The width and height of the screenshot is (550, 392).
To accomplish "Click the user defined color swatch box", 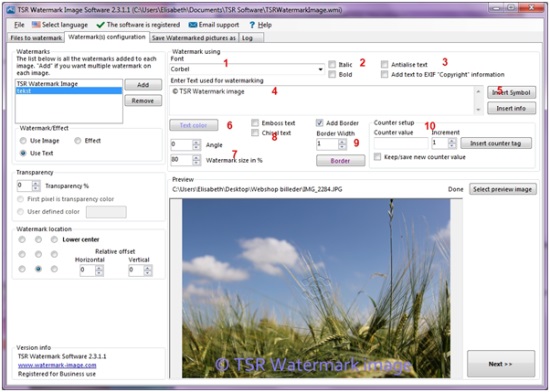I will (106, 212).
